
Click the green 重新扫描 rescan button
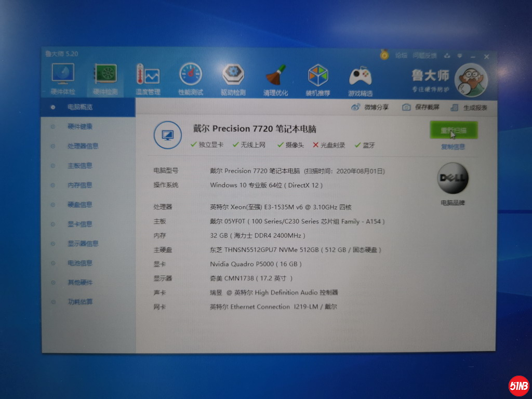coord(453,130)
